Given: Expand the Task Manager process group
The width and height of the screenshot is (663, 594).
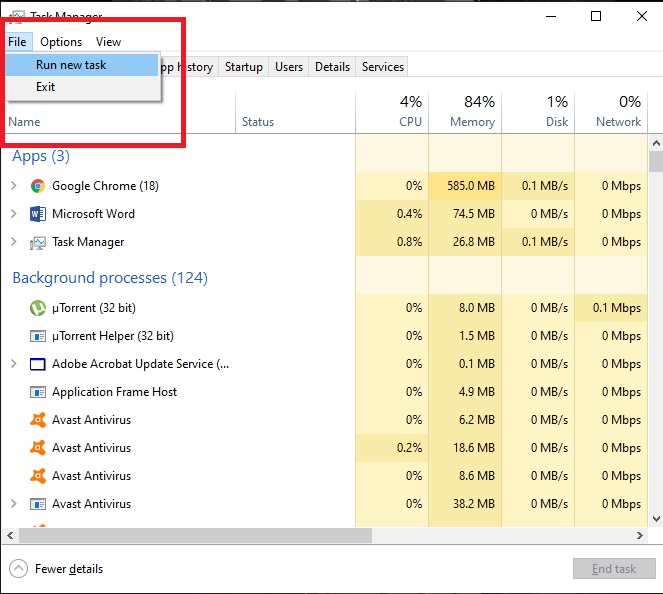Looking at the screenshot, I should [14, 241].
